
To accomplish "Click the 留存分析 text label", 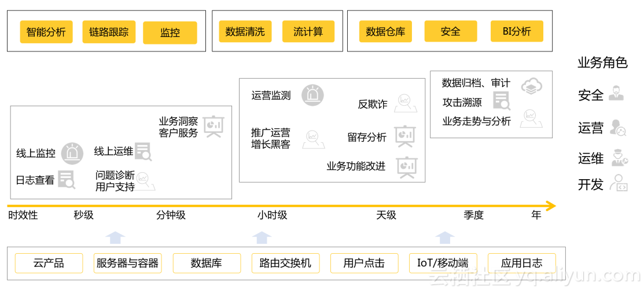I will pyautogui.click(x=367, y=137).
